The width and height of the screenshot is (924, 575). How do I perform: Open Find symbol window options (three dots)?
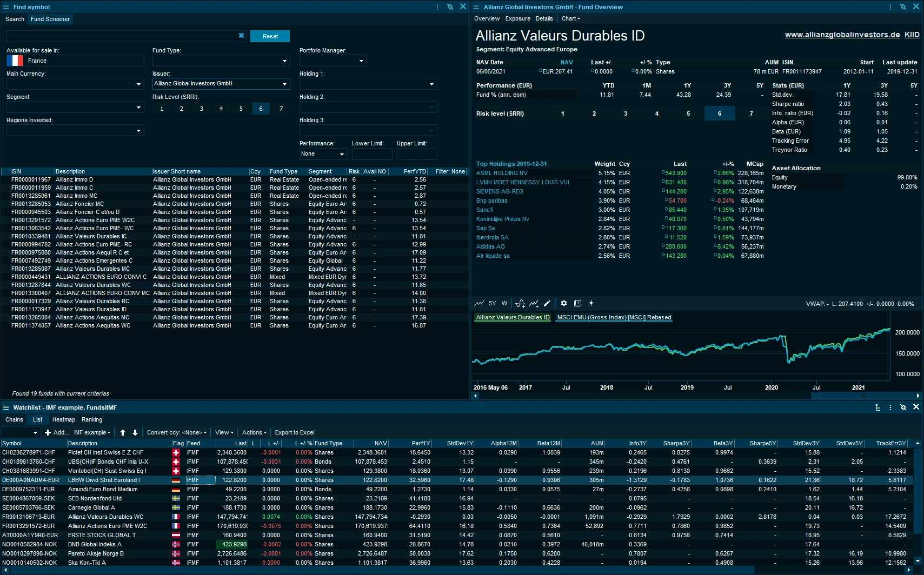click(437, 7)
